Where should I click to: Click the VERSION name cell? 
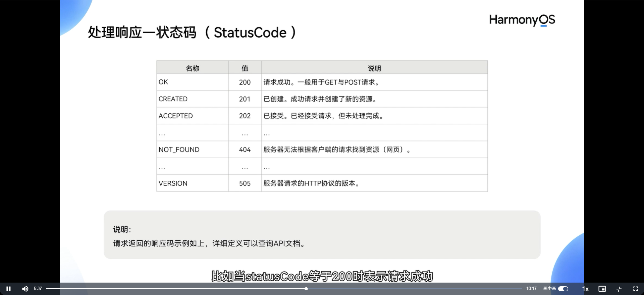(x=193, y=183)
